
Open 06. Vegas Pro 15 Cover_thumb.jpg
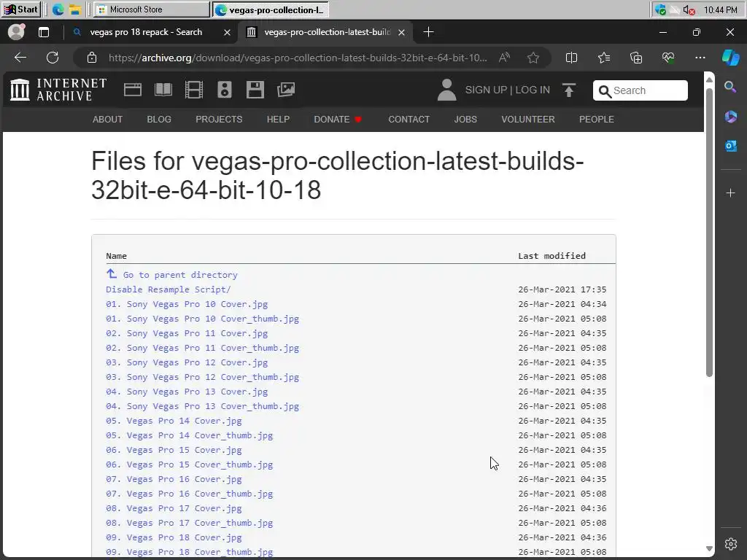[190, 464]
